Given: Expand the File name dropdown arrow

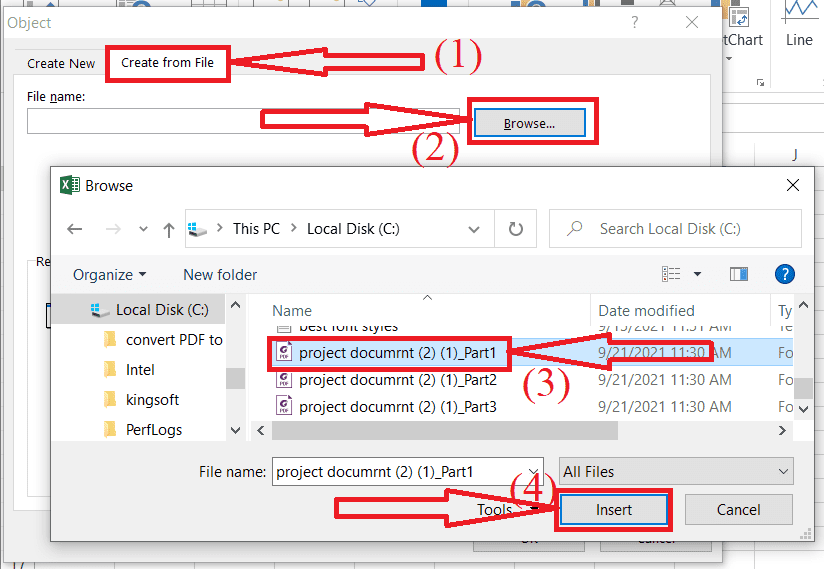Looking at the screenshot, I should [x=533, y=471].
